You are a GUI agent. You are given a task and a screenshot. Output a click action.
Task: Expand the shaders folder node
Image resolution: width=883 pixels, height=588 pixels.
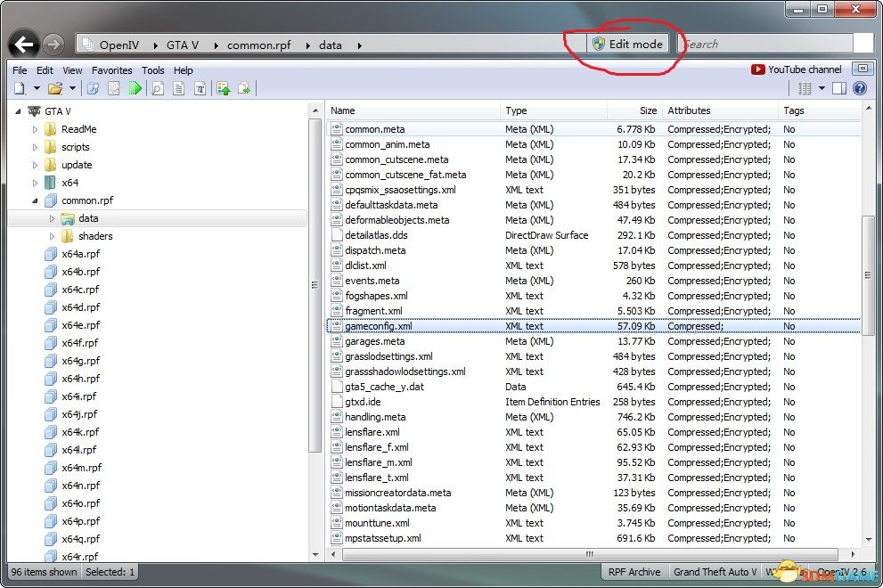52,237
